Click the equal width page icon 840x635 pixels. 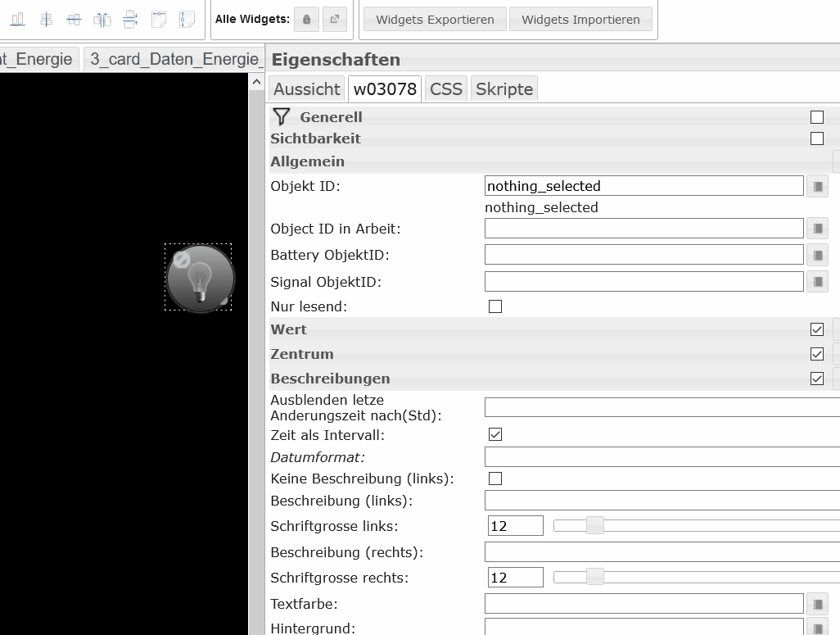(x=159, y=19)
